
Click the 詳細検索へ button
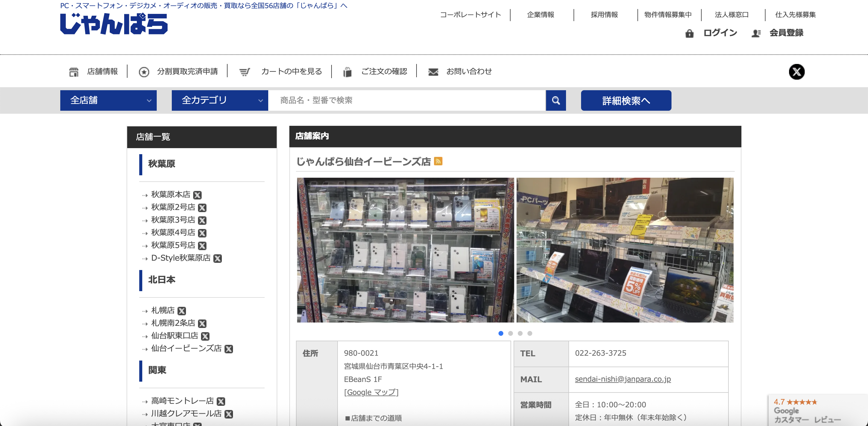point(626,100)
